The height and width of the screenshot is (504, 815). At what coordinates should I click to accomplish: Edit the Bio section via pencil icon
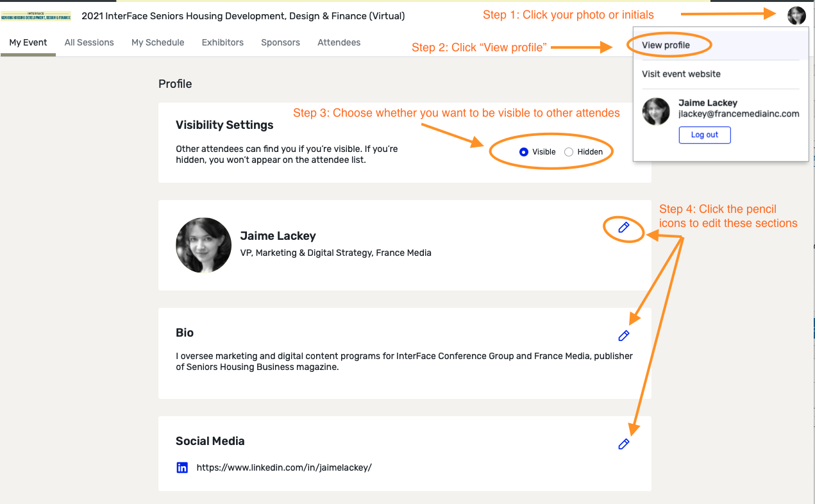pos(624,336)
